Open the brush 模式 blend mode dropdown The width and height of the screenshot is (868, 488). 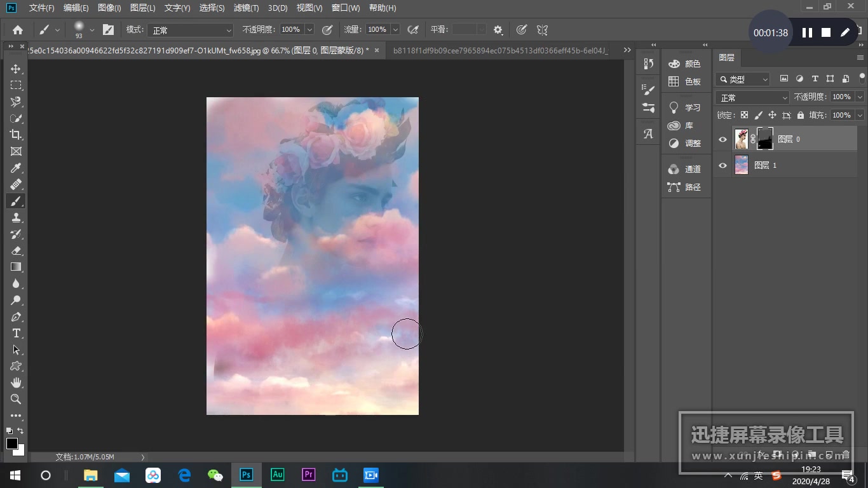(x=191, y=30)
